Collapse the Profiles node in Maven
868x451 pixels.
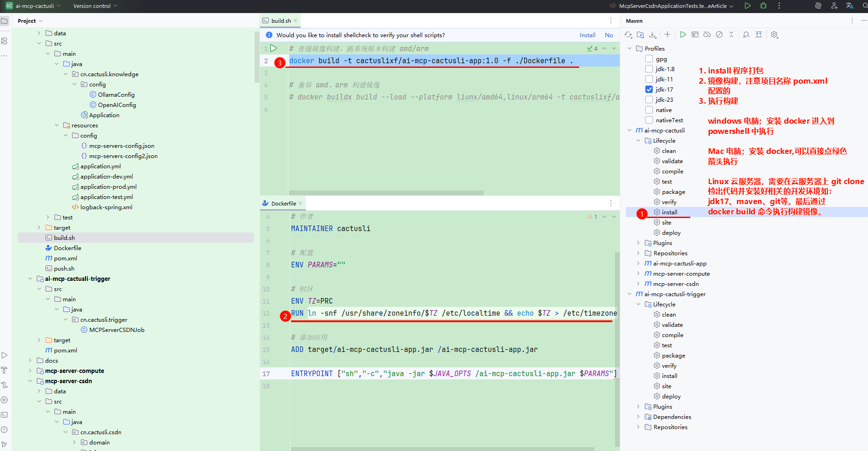point(629,48)
